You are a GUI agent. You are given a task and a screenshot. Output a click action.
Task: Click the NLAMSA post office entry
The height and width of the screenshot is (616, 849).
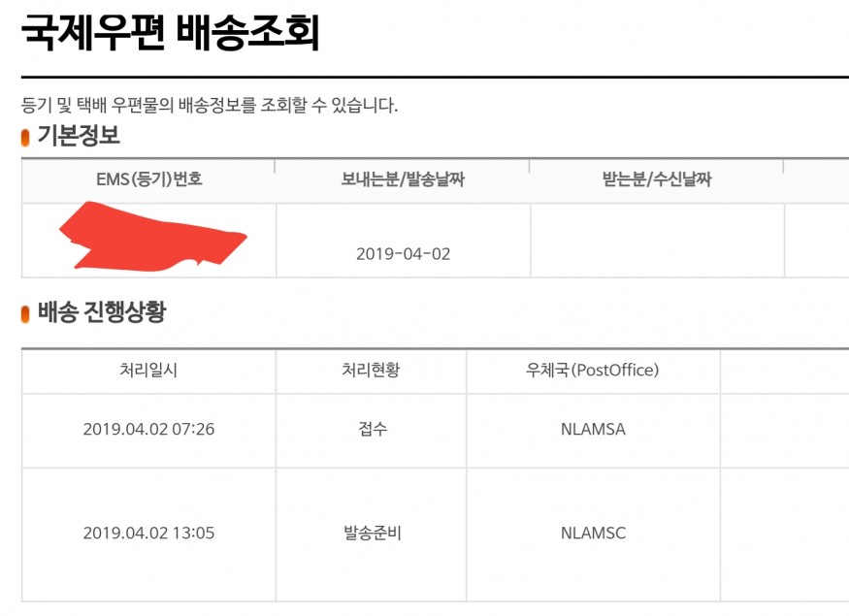(593, 429)
